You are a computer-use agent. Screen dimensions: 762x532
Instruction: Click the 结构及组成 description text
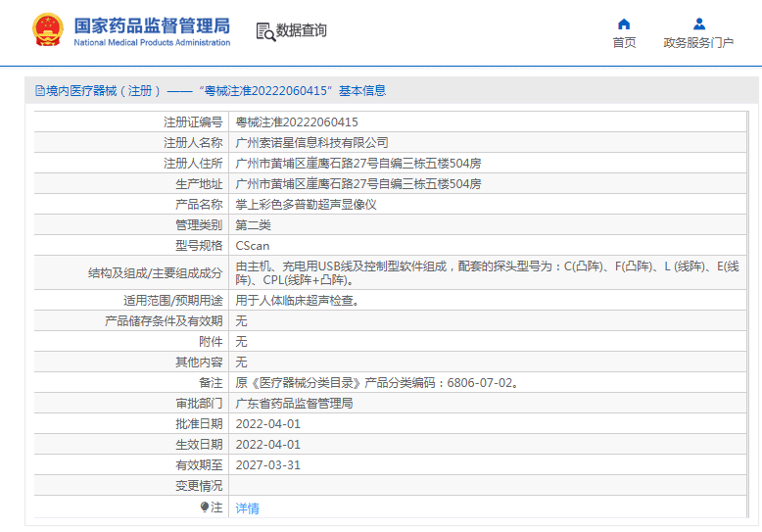click(x=488, y=272)
